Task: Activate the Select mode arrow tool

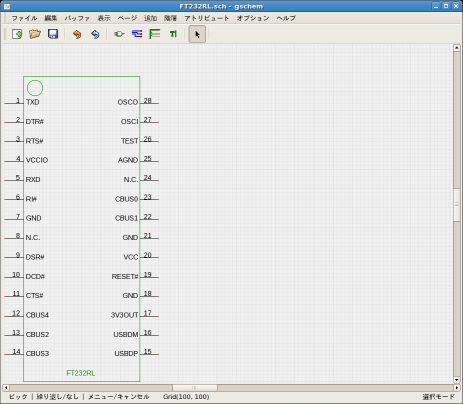Action: tap(197, 34)
